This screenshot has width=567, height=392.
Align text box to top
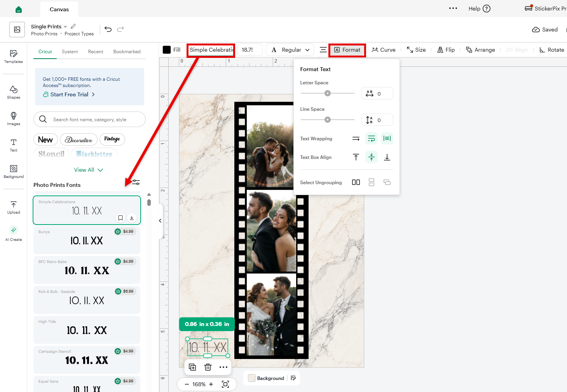pyautogui.click(x=356, y=157)
